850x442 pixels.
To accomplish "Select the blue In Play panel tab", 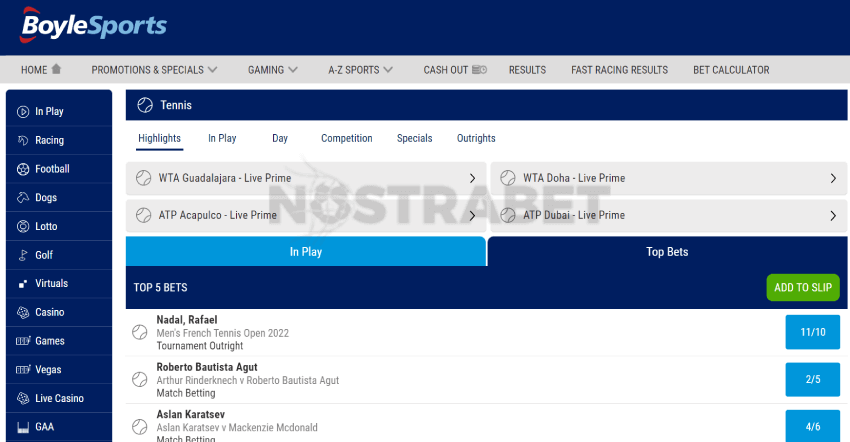I will [306, 251].
